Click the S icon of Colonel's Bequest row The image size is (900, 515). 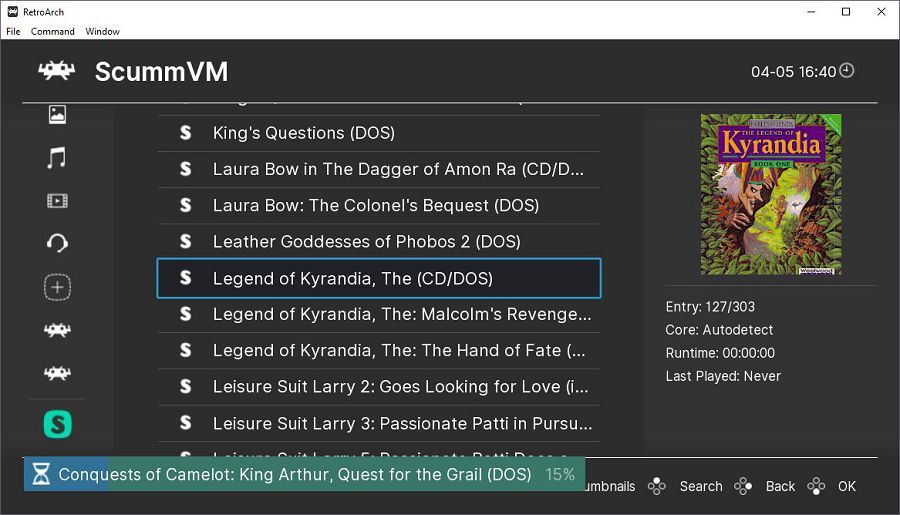pos(185,205)
